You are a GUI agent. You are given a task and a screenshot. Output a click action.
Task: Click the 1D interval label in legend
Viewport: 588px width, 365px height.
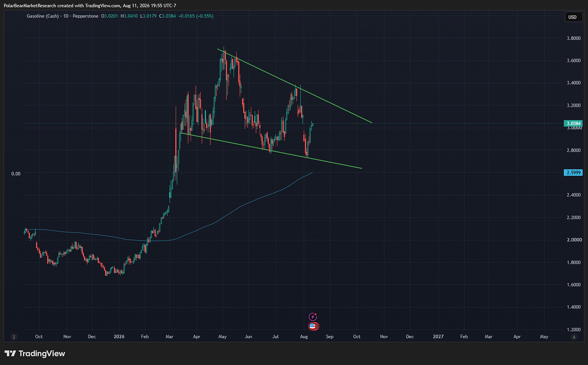[x=66, y=16]
